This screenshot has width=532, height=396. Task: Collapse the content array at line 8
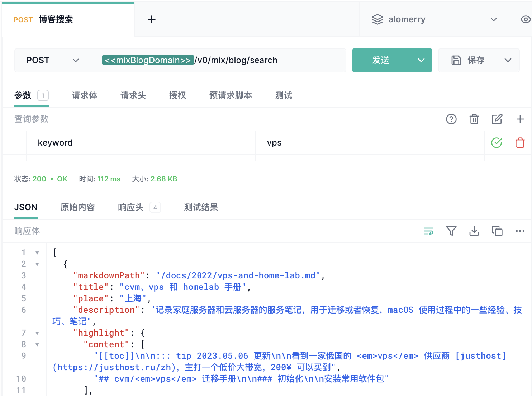[x=37, y=345]
